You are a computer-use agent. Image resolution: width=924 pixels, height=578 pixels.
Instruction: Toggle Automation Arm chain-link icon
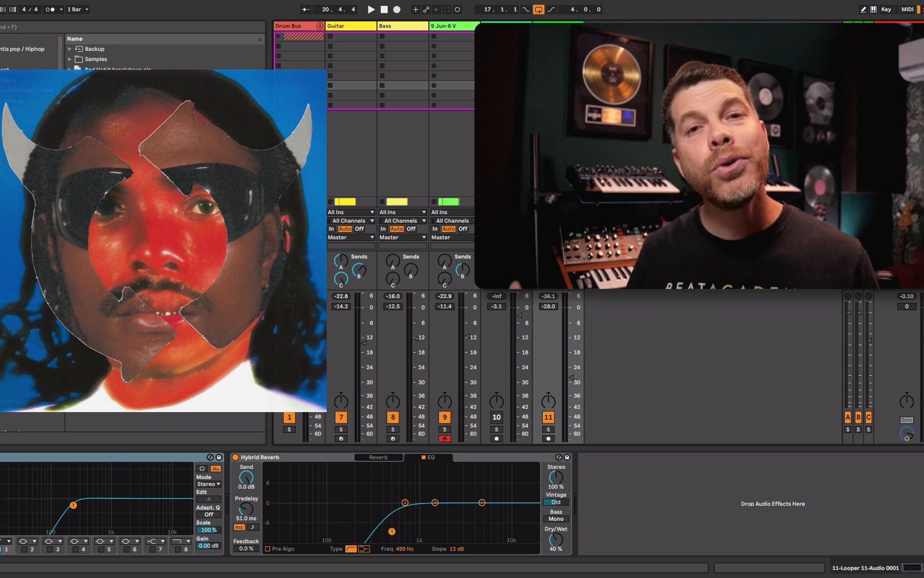pos(426,9)
